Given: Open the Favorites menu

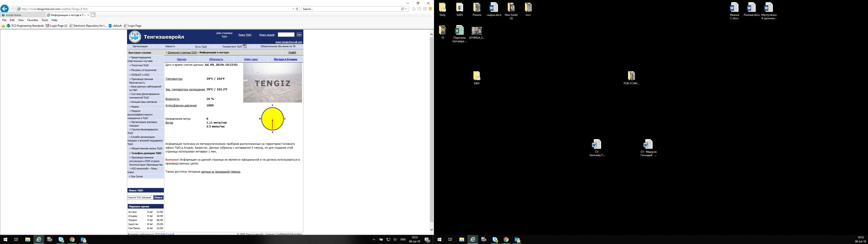Looking at the screenshot, I should point(32,20).
